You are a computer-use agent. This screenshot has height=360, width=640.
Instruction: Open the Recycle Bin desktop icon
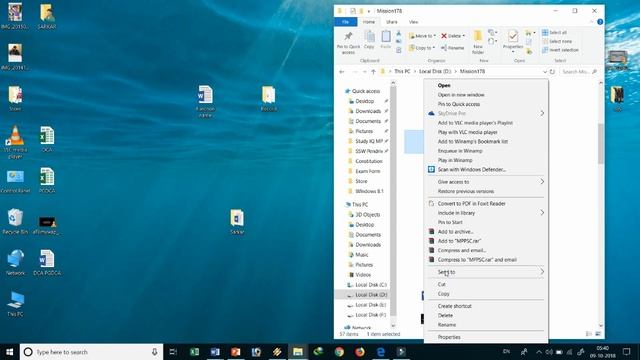[x=15, y=222]
